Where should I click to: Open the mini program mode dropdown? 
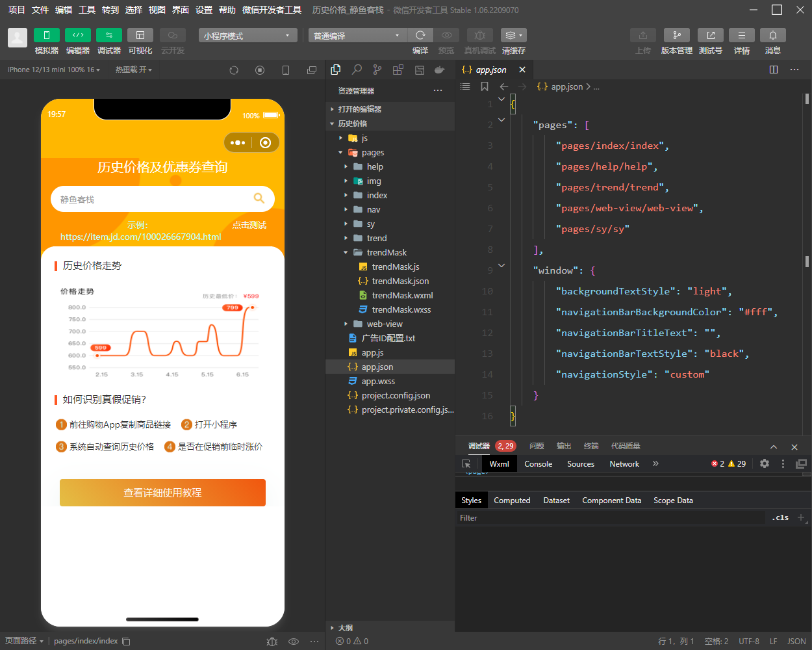coord(247,36)
